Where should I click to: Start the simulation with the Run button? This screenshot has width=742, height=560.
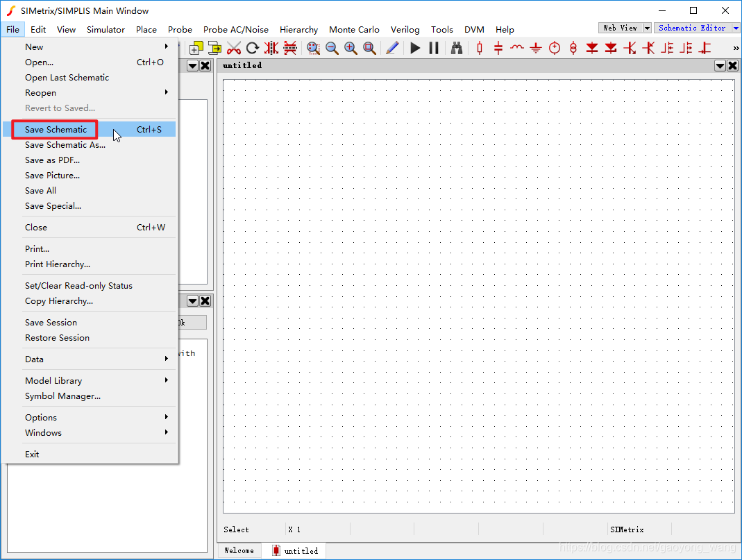tap(415, 48)
